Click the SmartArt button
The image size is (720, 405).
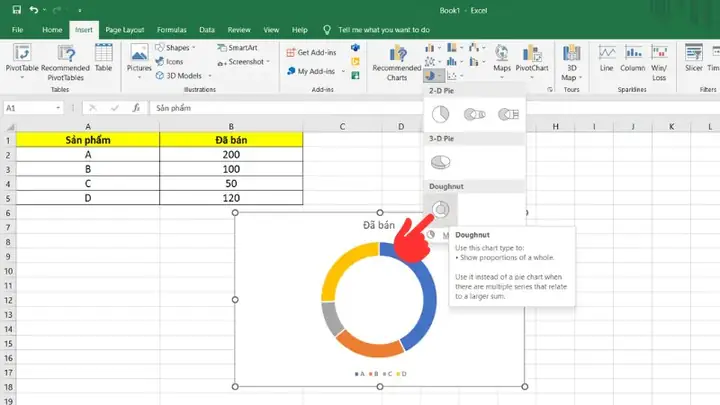[237, 48]
